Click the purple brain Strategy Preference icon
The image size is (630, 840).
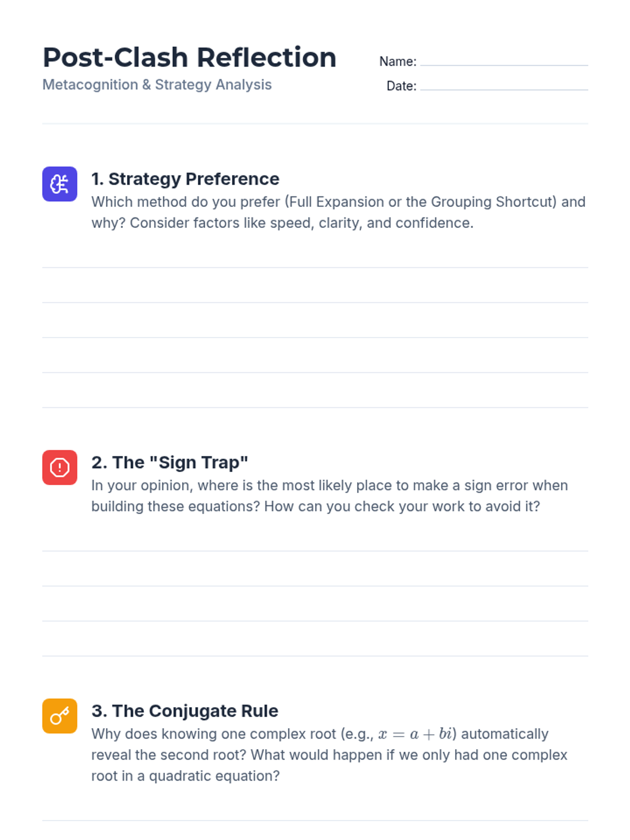pyautogui.click(x=60, y=184)
